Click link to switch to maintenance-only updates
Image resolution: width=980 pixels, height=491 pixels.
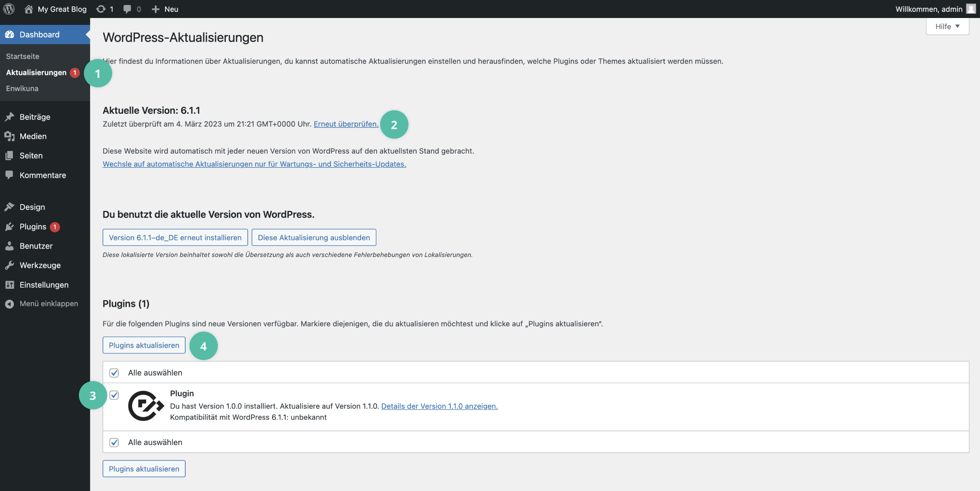pos(254,164)
